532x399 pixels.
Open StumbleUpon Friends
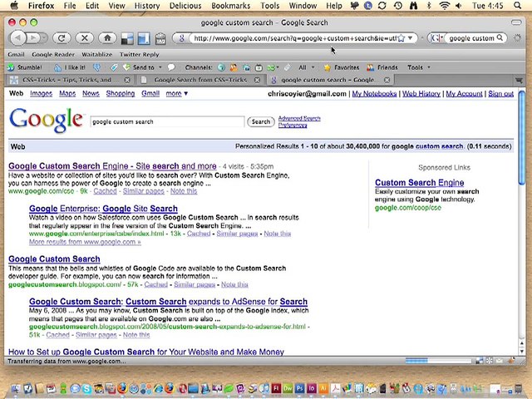(382, 67)
